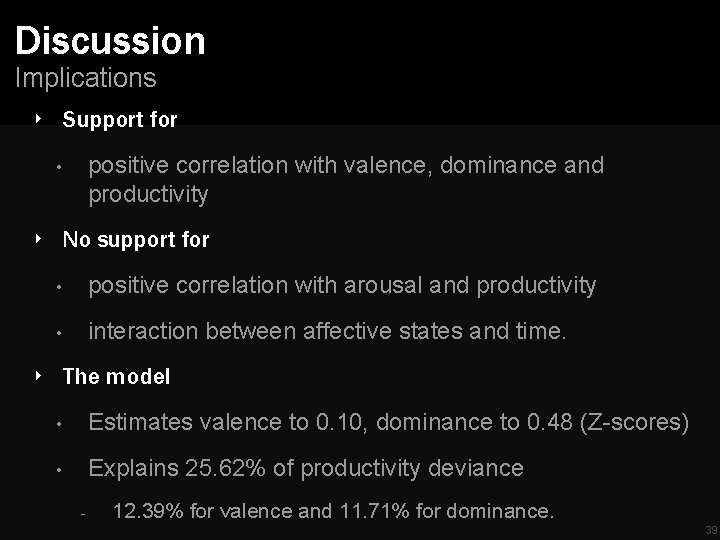Image resolution: width=720 pixels, height=540 pixels.
Task: Click the triangle bullet beside "The model"
Action: pyautogui.click(x=38, y=376)
